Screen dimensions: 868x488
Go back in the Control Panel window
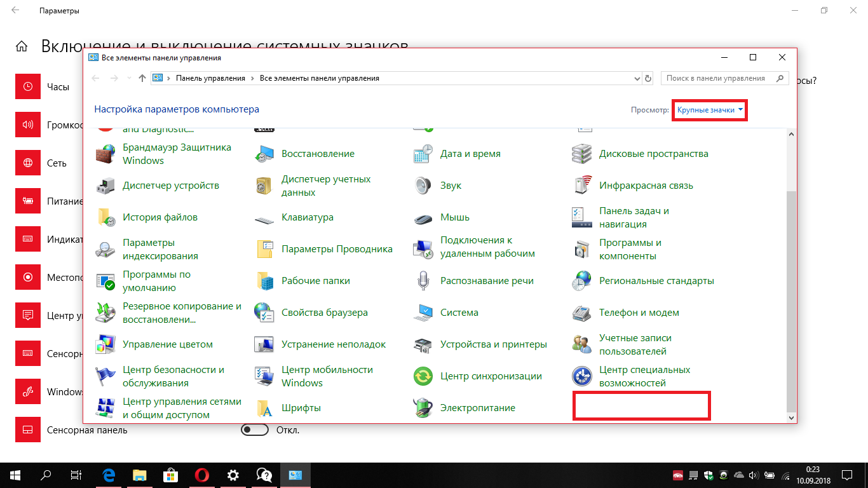click(x=96, y=78)
